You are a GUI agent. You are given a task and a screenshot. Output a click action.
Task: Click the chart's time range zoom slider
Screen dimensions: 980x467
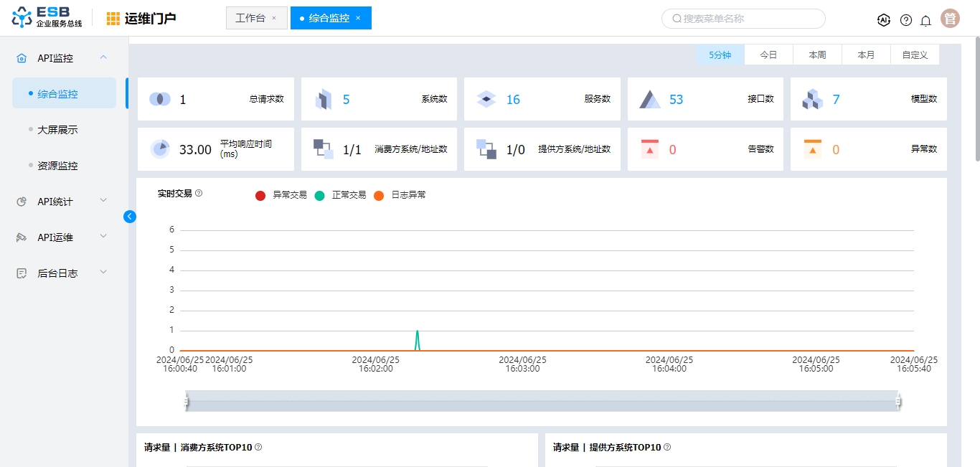[x=542, y=402]
